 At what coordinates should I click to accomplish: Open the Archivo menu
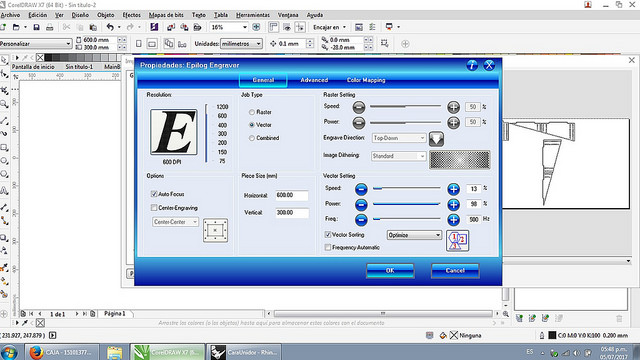click(10, 15)
